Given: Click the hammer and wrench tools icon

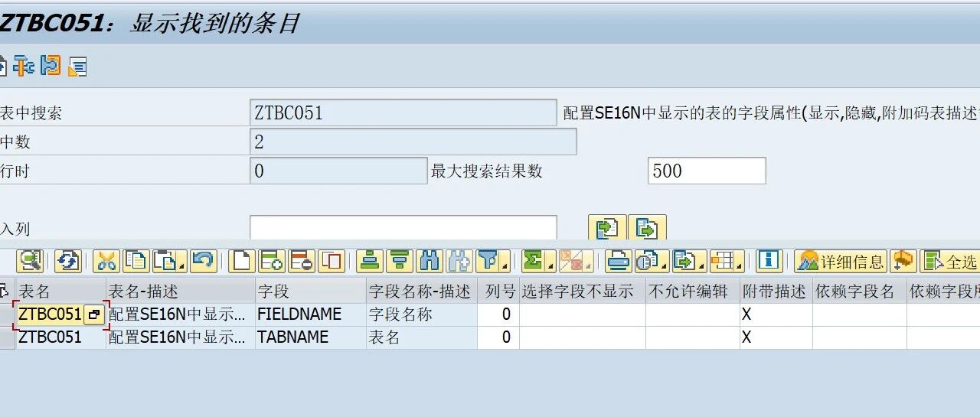Looking at the screenshot, I should (24, 66).
